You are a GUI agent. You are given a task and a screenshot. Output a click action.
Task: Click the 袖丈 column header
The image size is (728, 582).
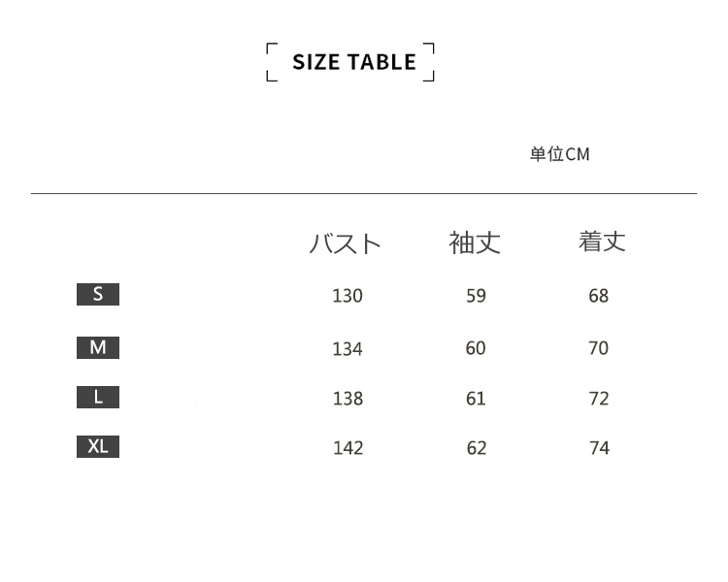(x=475, y=242)
